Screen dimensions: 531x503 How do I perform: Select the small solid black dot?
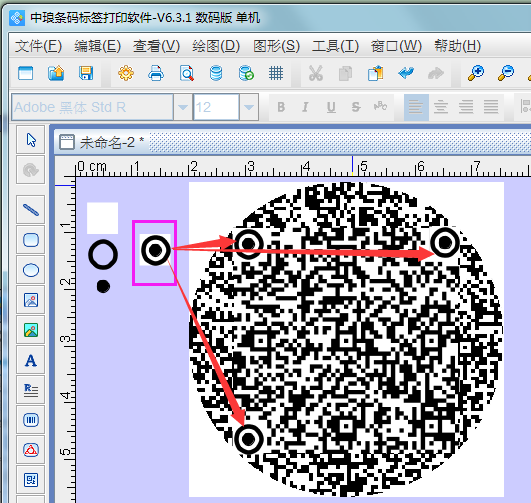pyautogui.click(x=103, y=287)
